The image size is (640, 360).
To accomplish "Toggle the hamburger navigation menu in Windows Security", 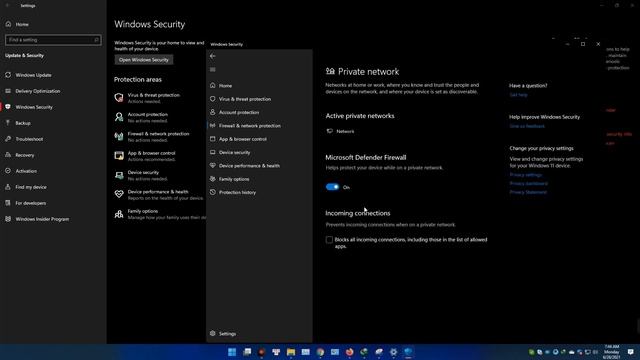I will (x=213, y=70).
